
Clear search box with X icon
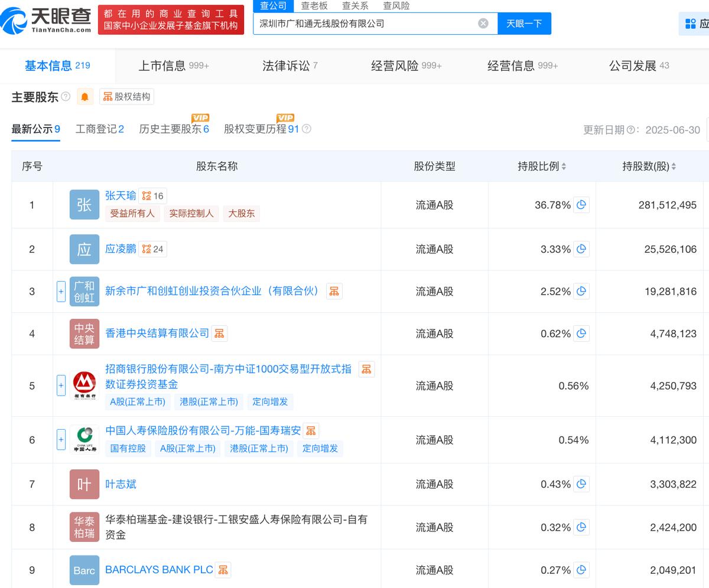coord(483,24)
